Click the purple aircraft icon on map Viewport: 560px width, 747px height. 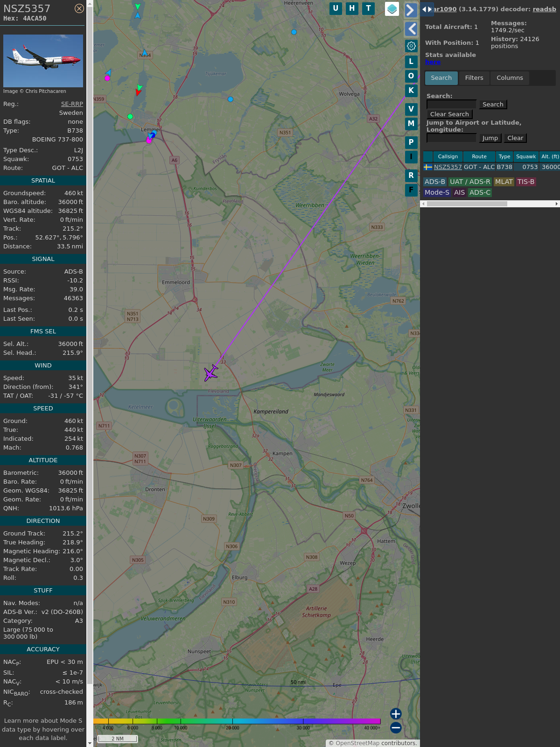pos(211,373)
